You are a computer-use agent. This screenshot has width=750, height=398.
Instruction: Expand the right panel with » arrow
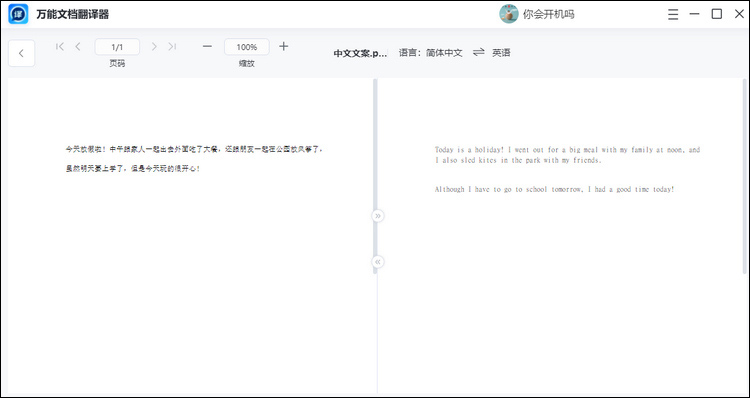[x=378, y=216]
